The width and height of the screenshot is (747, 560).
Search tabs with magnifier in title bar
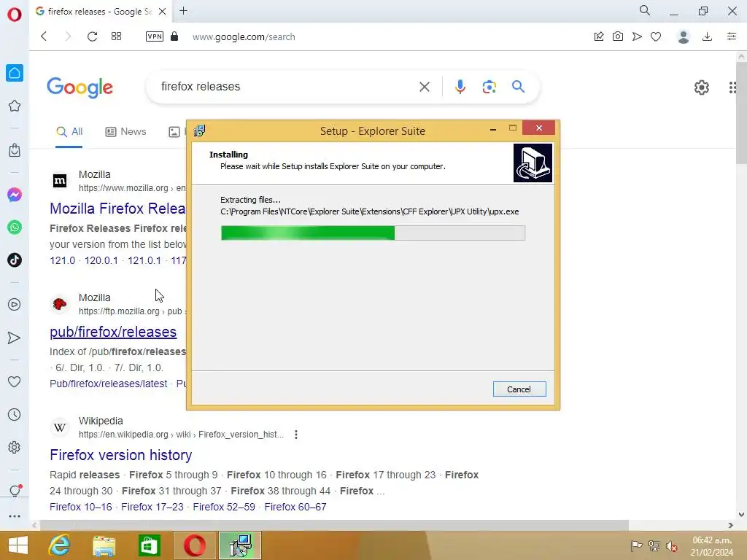click(645, 10)
